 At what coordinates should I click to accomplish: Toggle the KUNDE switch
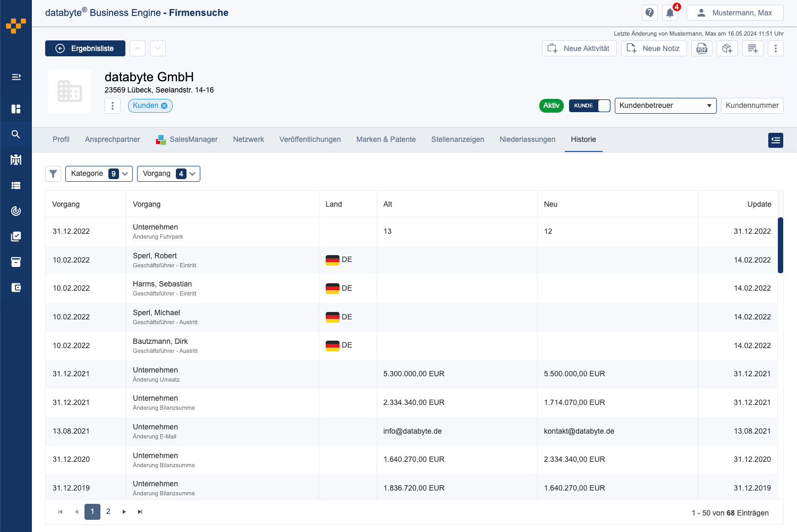point(590,106)
